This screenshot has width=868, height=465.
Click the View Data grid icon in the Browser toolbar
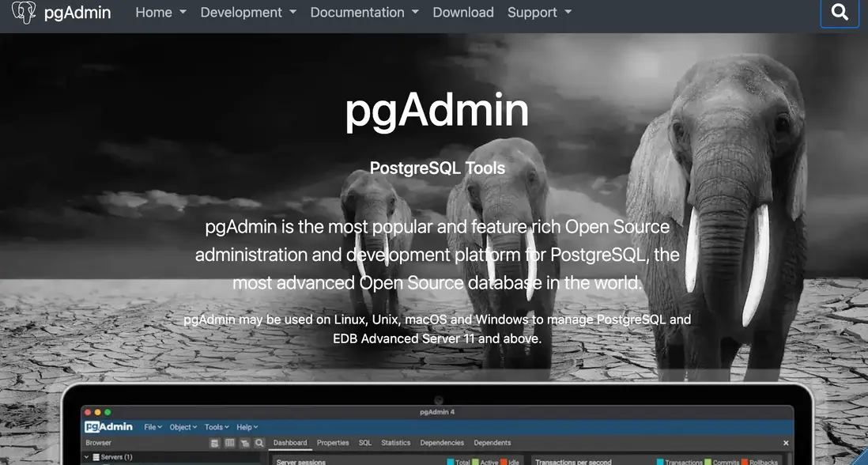[x=230, y=443]
